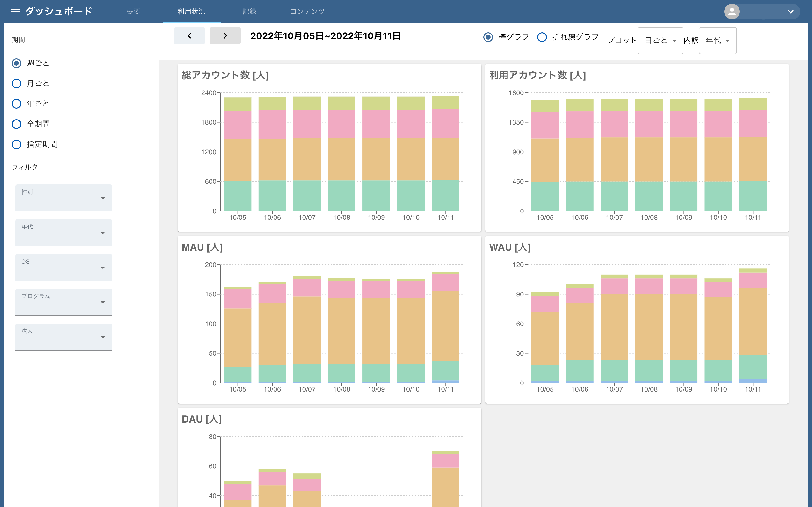Open the プロット 日ごと dropdown
Image resolution: width=812 pixels, height=507 pixels.
point(660,41)
